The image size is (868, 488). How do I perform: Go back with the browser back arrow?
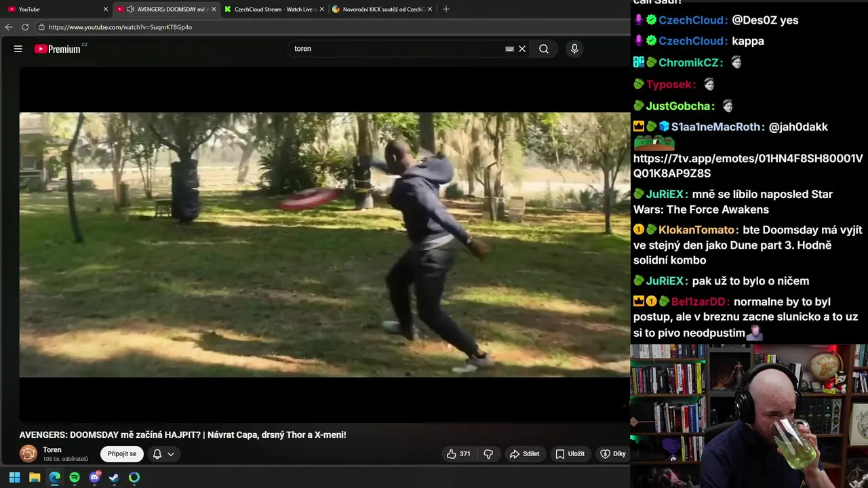click(x=9, y=27)
